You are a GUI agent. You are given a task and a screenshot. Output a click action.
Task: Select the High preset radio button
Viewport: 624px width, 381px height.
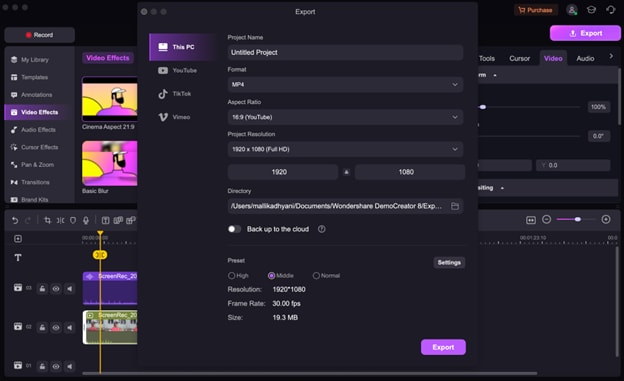pyautogui.click(x=231, y=275)
